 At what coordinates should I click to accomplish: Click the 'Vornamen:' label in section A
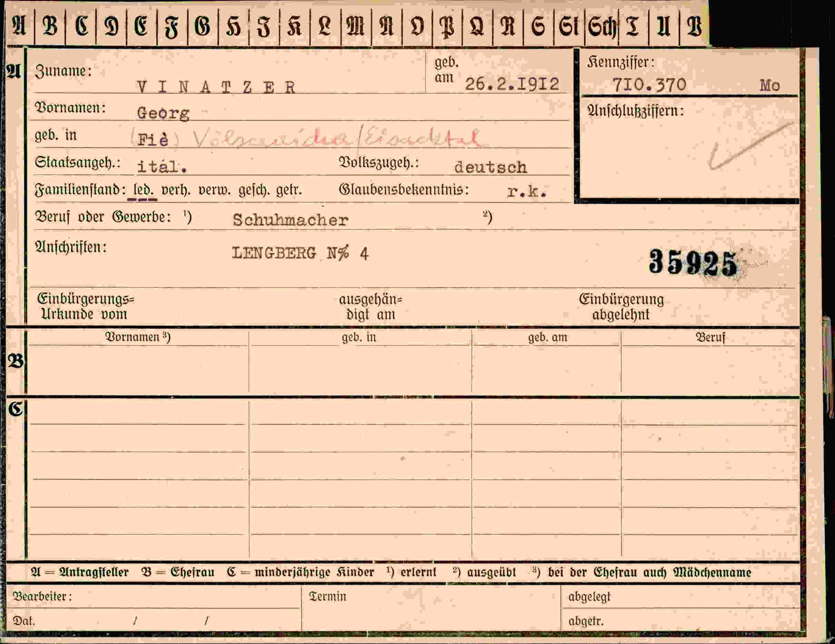[70, 108]
